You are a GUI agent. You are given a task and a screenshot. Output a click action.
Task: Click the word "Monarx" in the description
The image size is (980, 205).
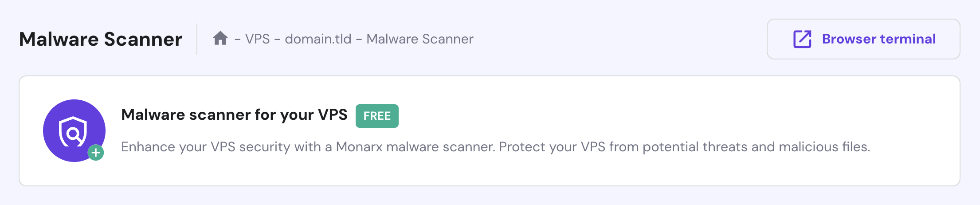click(359, 147)
